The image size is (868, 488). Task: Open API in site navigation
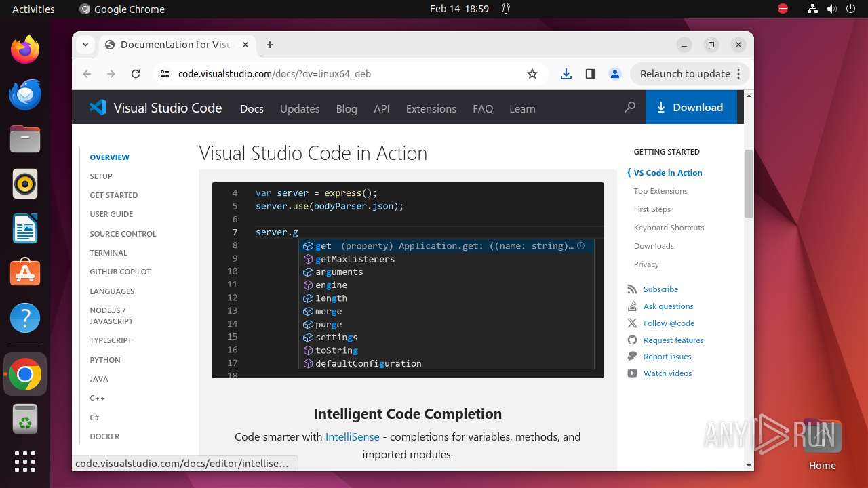point(382,108)
